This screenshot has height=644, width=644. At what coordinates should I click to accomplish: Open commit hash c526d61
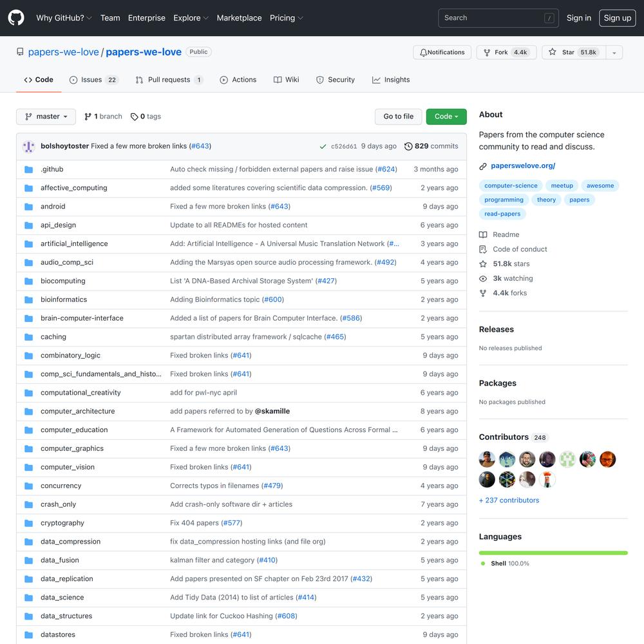(x=344, y=147)
